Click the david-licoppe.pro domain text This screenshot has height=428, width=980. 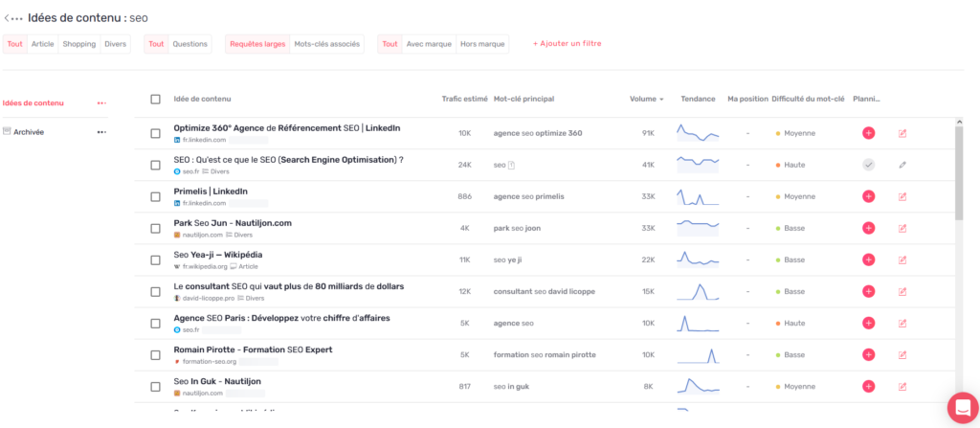click(x=208, y=298)
